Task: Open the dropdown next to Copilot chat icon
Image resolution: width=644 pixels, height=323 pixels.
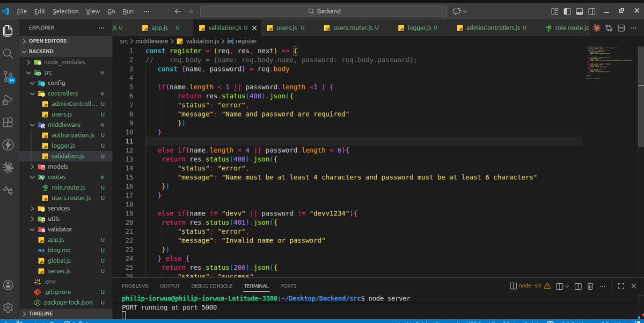Action: click(x=465, y=11)
